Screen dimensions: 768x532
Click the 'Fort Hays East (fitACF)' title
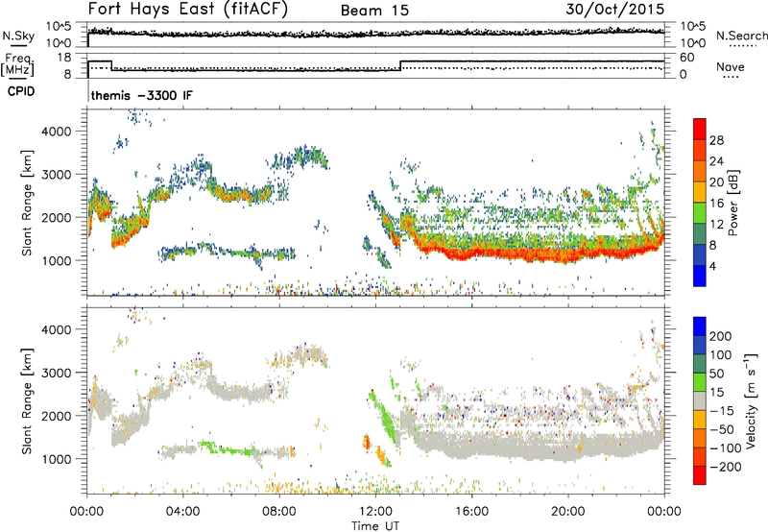tap(187, 9)
